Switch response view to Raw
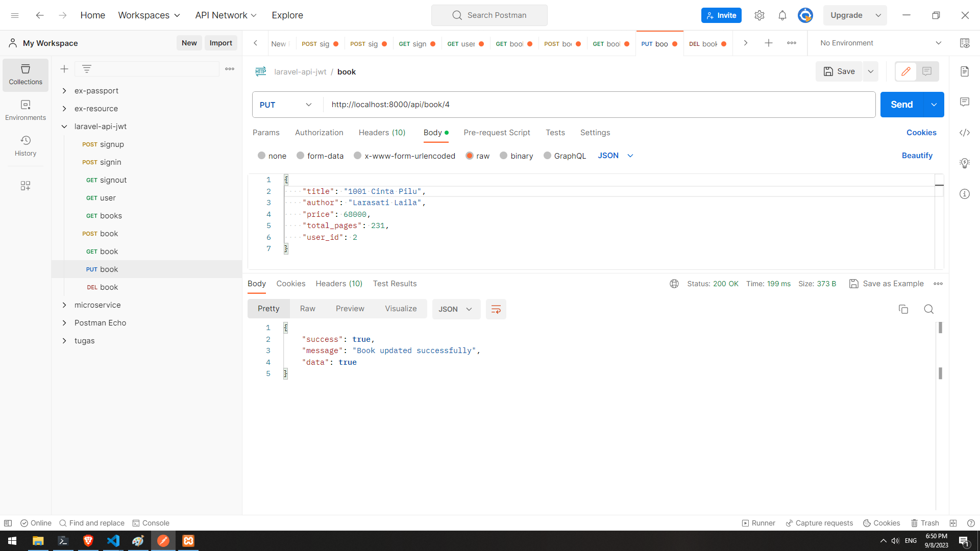Viewport: 980px width, 551px height. tap(307, 309)
